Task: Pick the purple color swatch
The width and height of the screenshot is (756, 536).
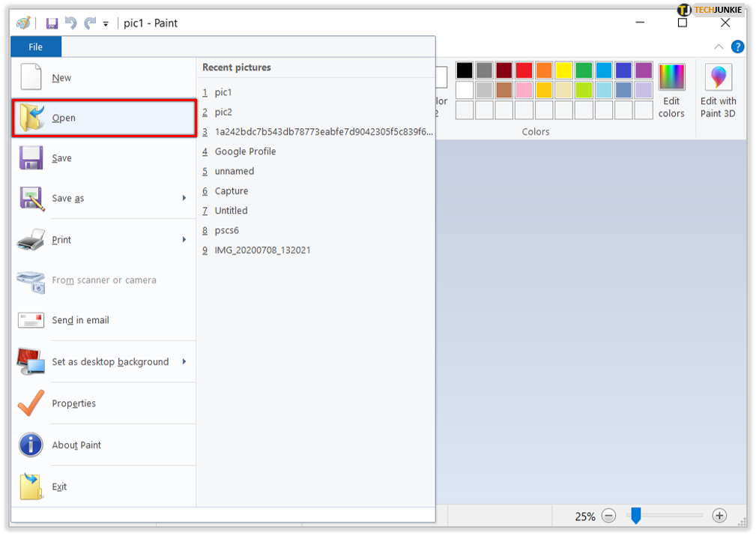Action: [644, 70]
